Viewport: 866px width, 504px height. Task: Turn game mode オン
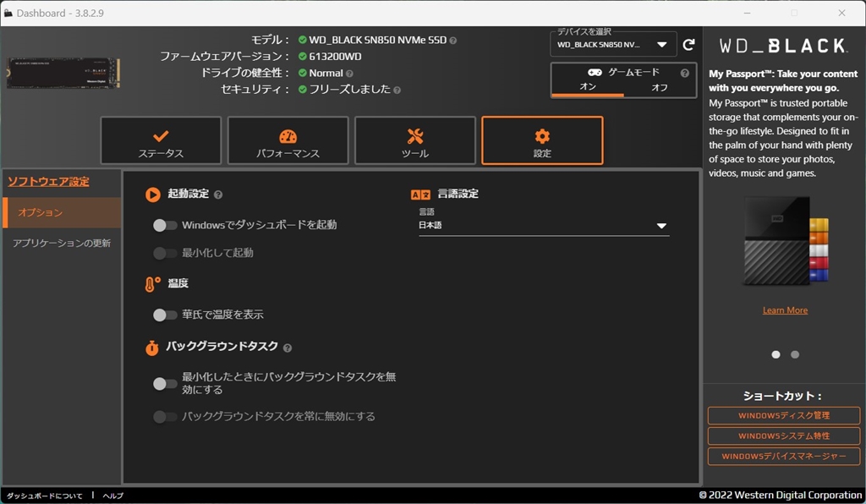coord(588,87)
